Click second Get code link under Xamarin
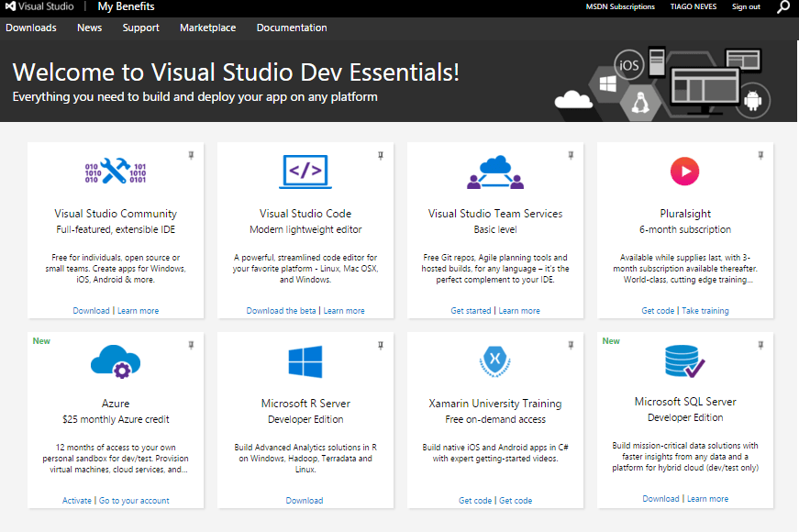The image size is (799, 532). (x=516, y=501)
